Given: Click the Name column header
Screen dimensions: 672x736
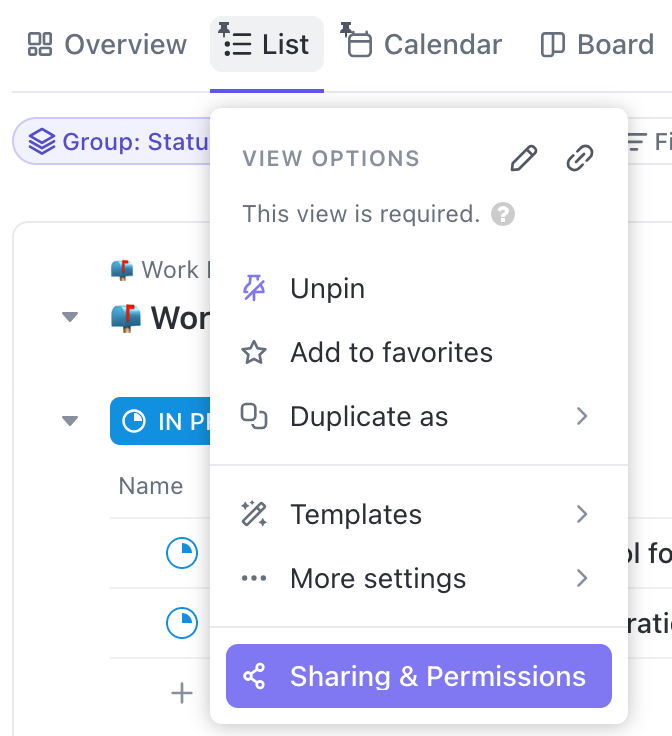Looking at the screenshot, I should [x=151, y=486].
